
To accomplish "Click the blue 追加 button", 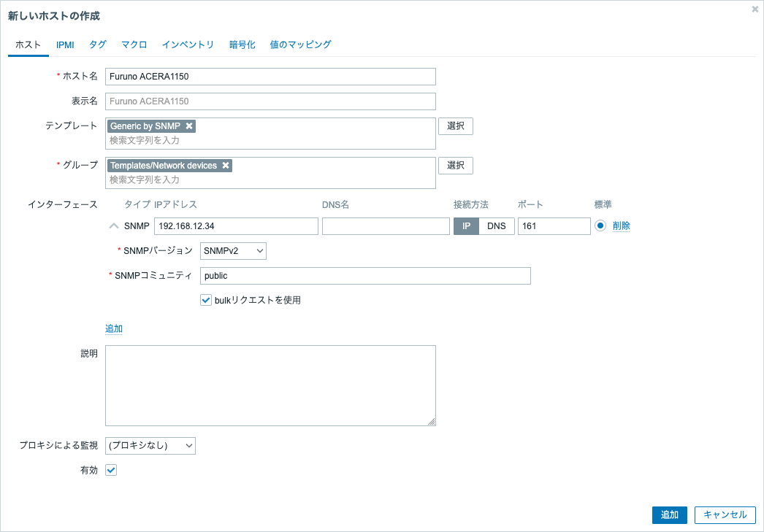I will pos(670,515).
